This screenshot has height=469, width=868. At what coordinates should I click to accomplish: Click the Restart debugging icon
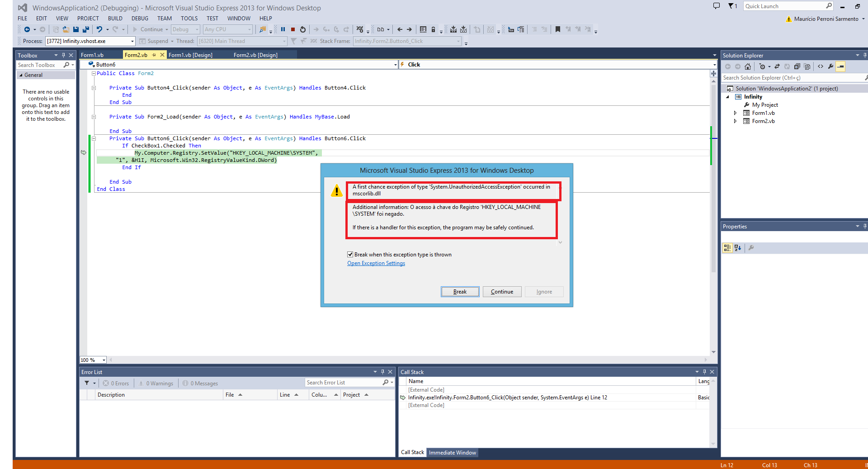coord(303,29)
